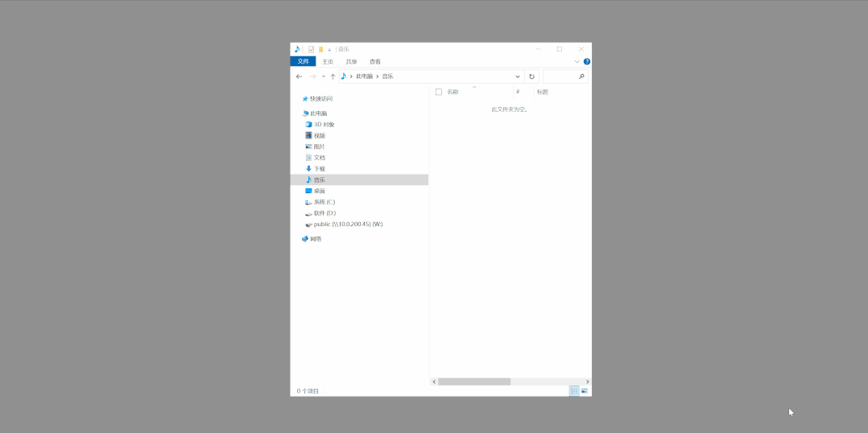Expand the ribbon with the chevron
Screen dimensions: 868x433
click(577, 61)
